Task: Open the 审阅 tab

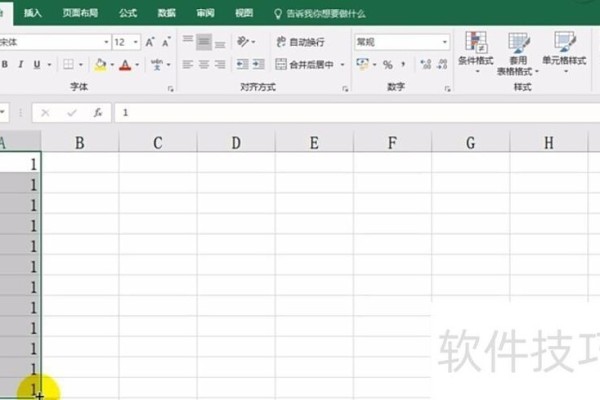Action: coord(205,13)
